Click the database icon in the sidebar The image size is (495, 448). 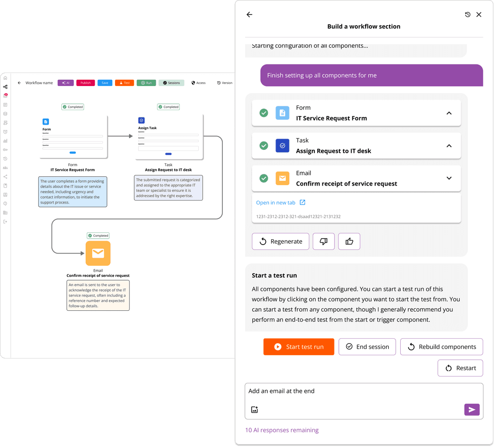click(x=5, y=114)
